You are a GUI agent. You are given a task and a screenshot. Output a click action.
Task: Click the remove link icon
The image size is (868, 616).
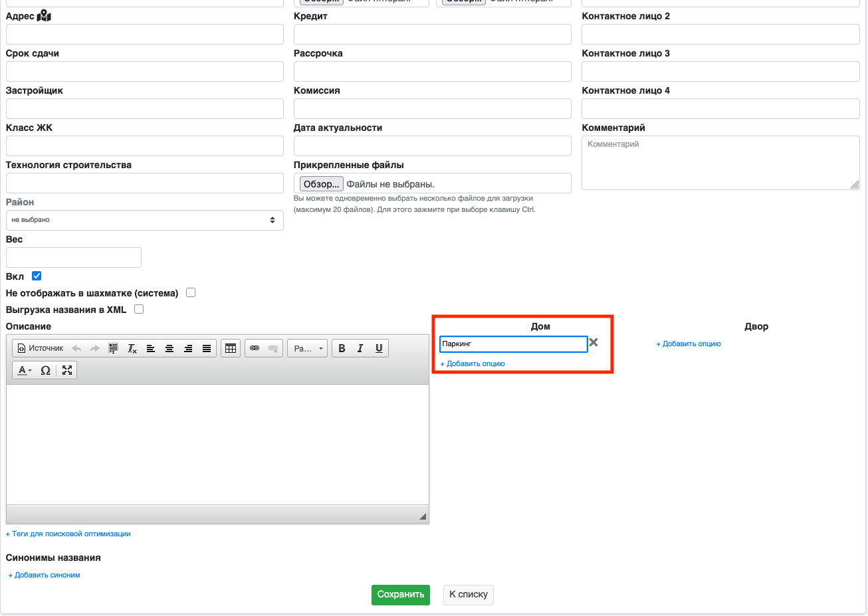click(273, 348)
